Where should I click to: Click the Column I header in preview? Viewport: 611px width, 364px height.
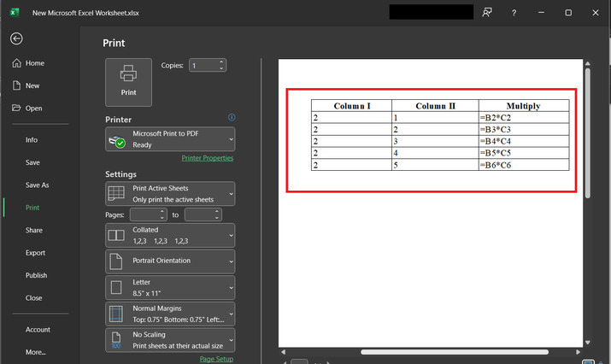(x=352, y=106)
